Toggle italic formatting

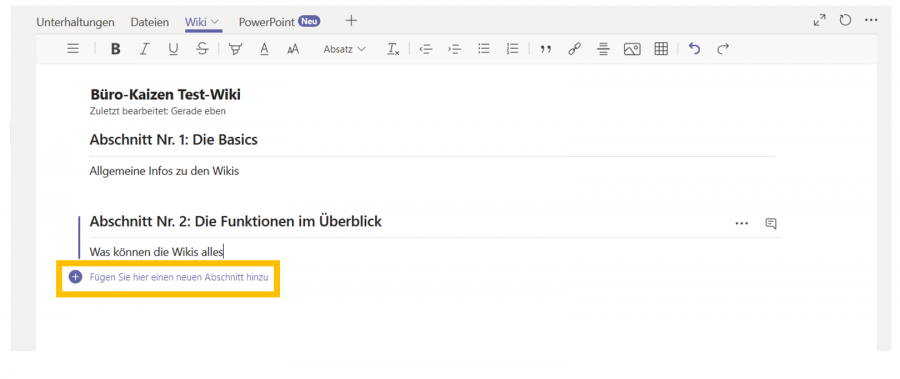[x=144, y=49]
